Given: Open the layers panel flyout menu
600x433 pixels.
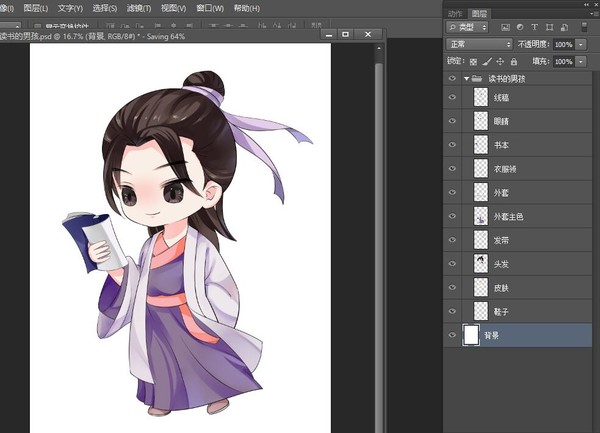Looking at the screenshot, I should pos(593,14).
